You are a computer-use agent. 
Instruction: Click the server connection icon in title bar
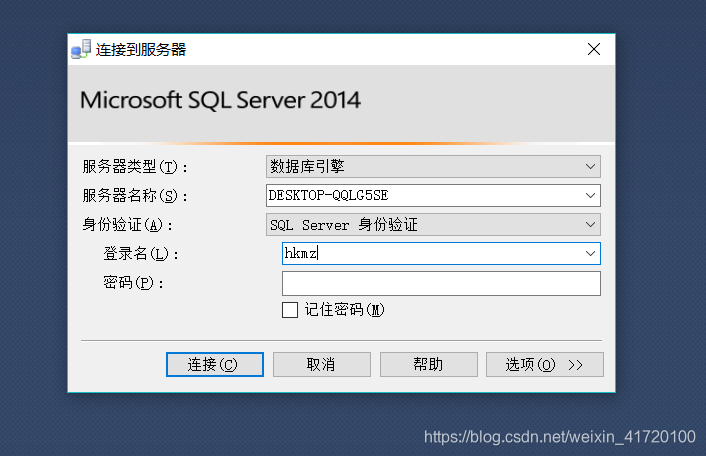[x=81, y=49]
